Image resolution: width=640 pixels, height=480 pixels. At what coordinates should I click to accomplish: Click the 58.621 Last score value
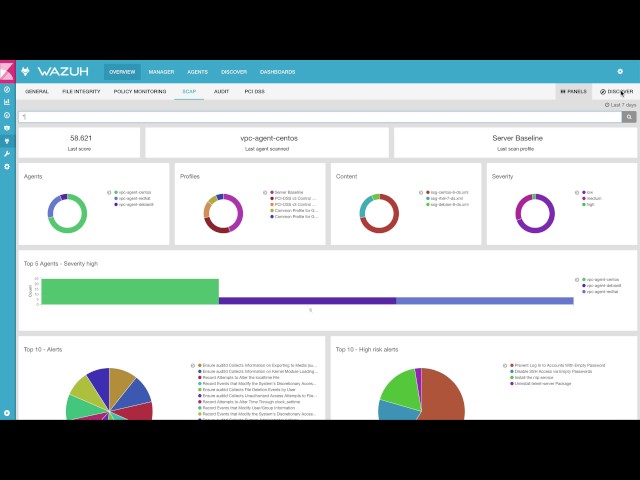81,138
